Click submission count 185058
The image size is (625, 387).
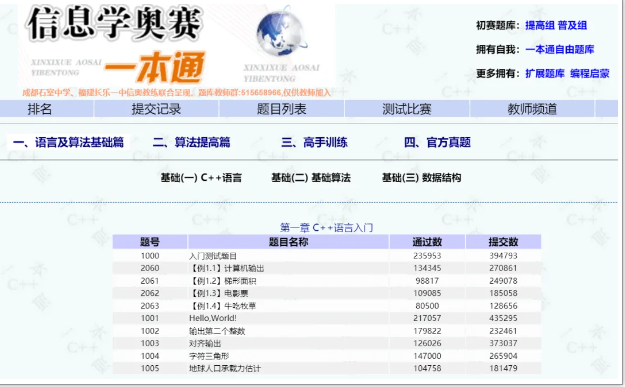tap(503, 293)
